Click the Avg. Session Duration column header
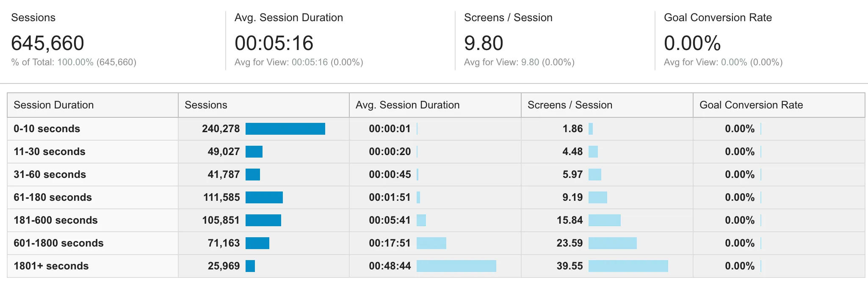 (x=407, y=105)
